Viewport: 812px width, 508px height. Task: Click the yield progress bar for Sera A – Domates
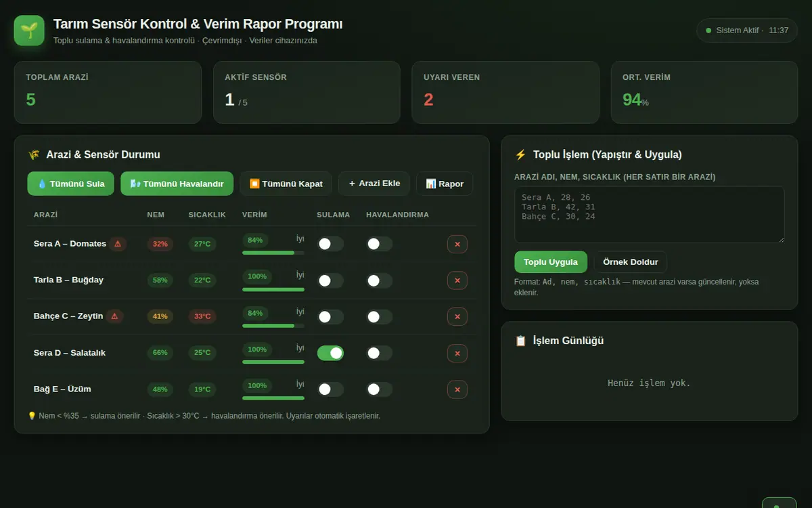point(273,253)
